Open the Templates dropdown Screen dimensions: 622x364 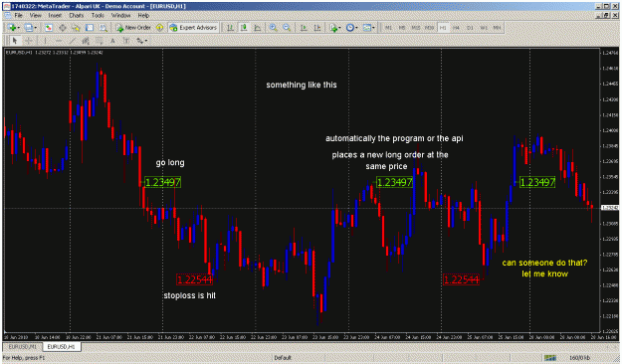[x=369, y=28]
